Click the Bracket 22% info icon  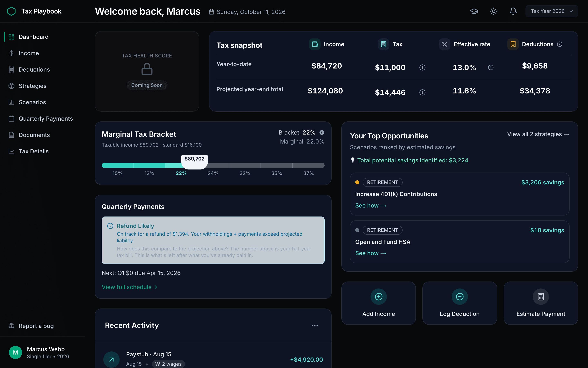[322, 132]
